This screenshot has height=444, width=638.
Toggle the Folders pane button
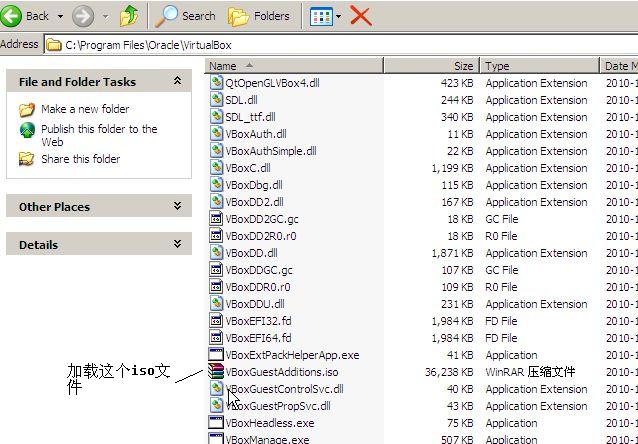pyautogui.click(x=259, y=16)
